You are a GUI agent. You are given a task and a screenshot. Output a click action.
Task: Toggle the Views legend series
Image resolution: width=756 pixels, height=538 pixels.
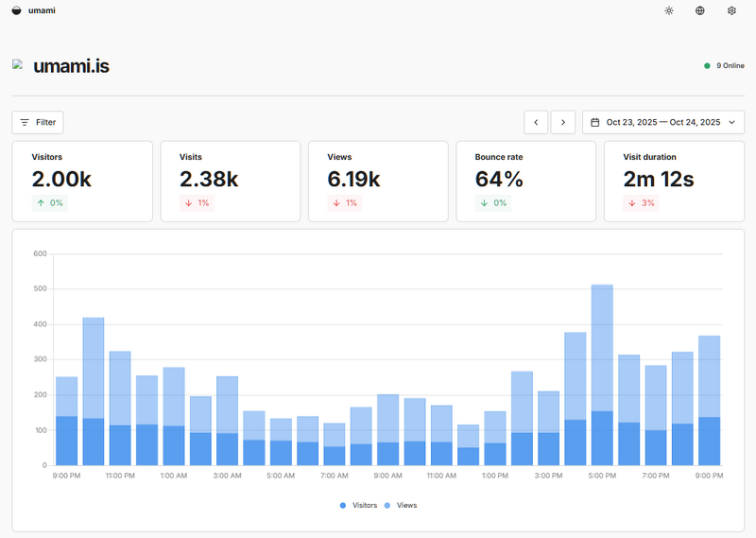(402, 505)
